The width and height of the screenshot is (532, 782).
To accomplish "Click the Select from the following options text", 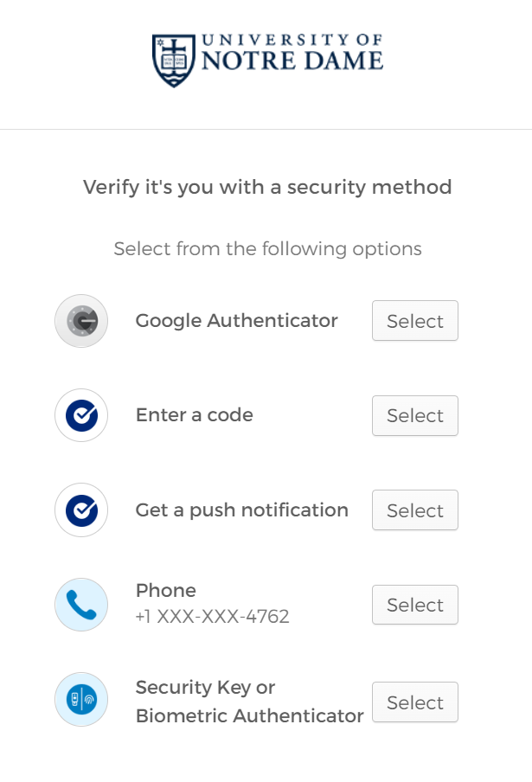I will coord(268,249).
